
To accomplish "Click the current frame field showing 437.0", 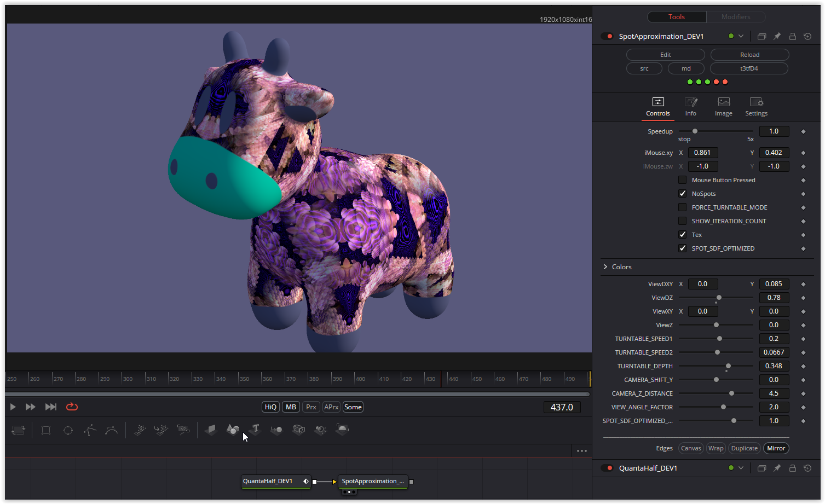I will (x=562, y=407).
